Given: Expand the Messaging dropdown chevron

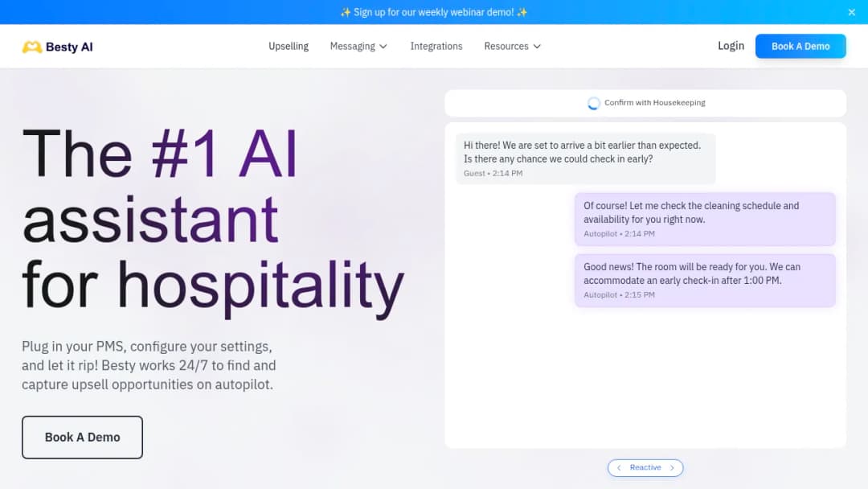Looking at the screenshot, I should click(383, 47).
